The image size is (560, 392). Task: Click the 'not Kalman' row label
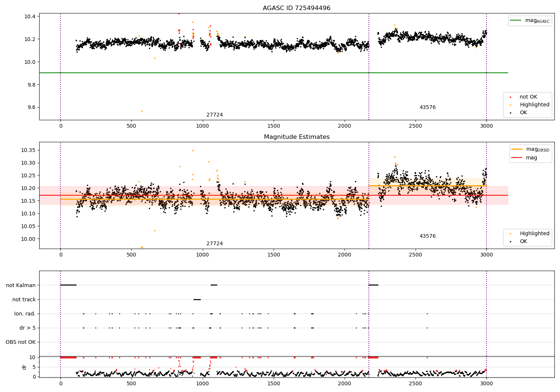[x=21, y=285]
